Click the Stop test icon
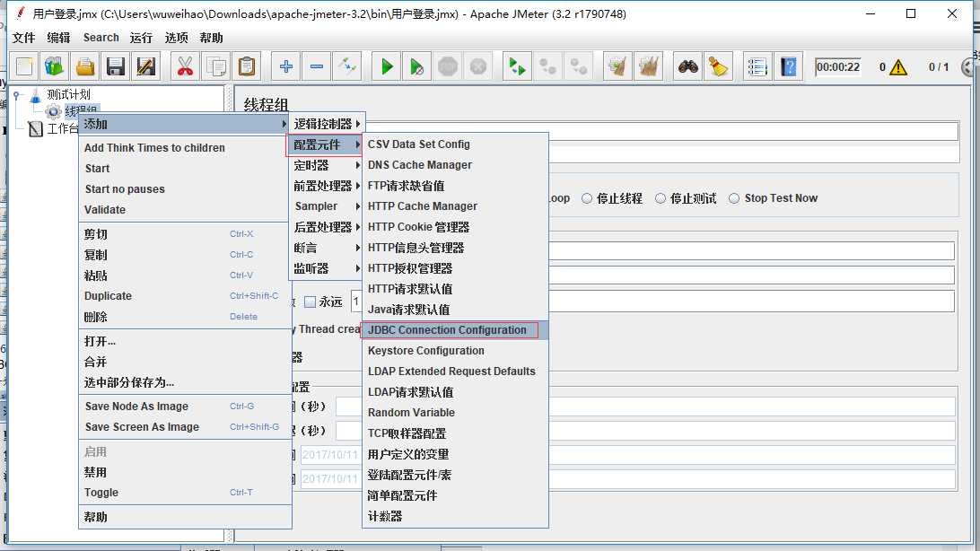This screenshot has height=551, width=980. pos(448,66)
